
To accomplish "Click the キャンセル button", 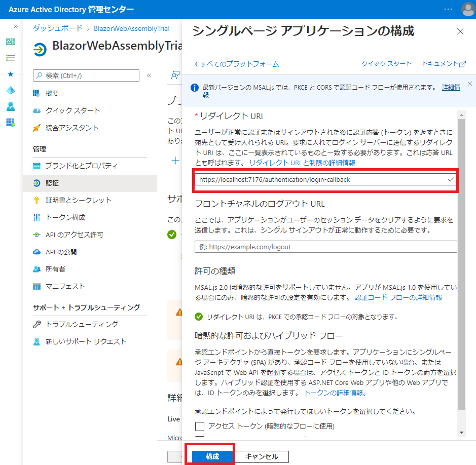I will tap(262, 456).
